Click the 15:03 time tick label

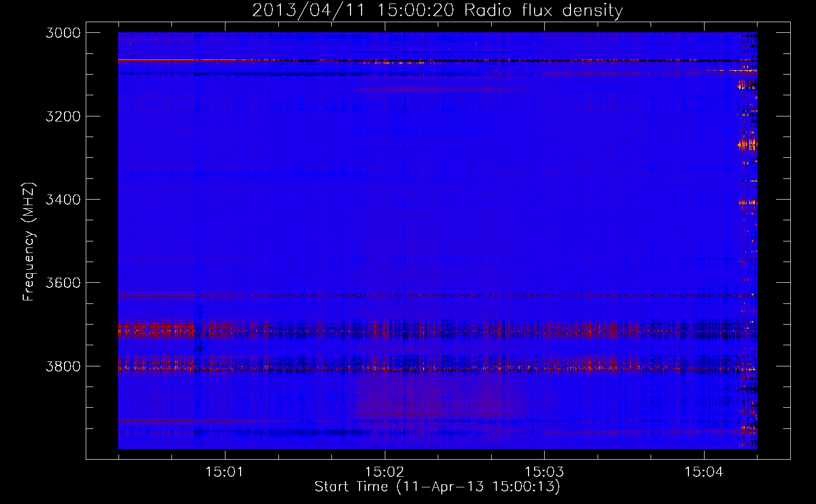544,472
